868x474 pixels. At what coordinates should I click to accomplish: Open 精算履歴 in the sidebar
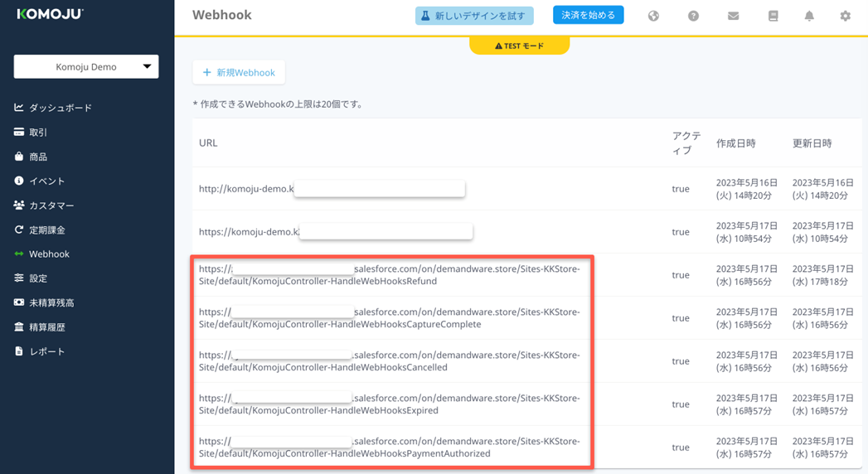point(46,327)
